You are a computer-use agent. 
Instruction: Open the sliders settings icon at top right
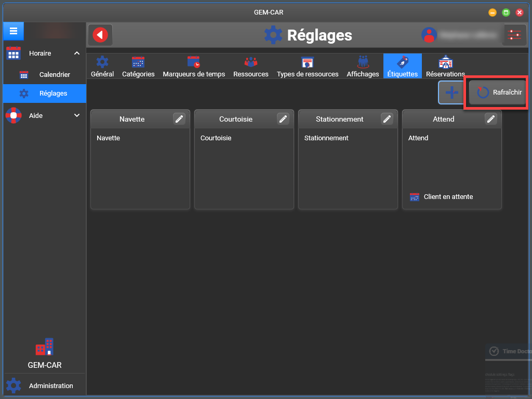514,35
